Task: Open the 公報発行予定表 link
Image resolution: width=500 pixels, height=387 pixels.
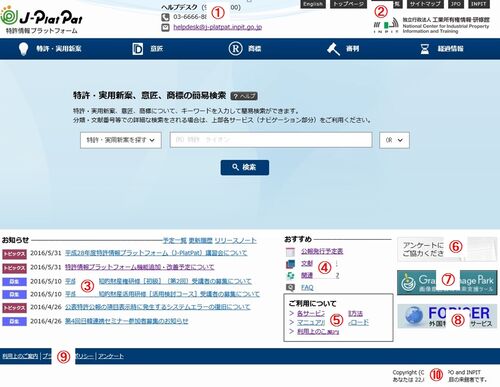Action: 322,251
